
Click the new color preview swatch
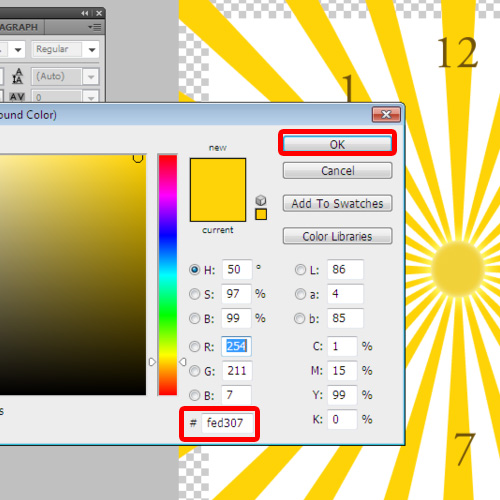[218, 174]
